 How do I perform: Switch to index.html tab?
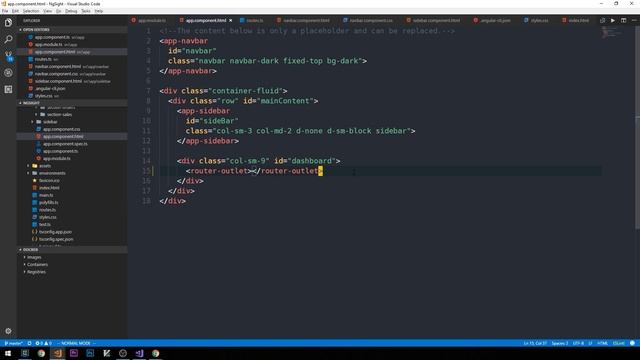click(576, 20)
